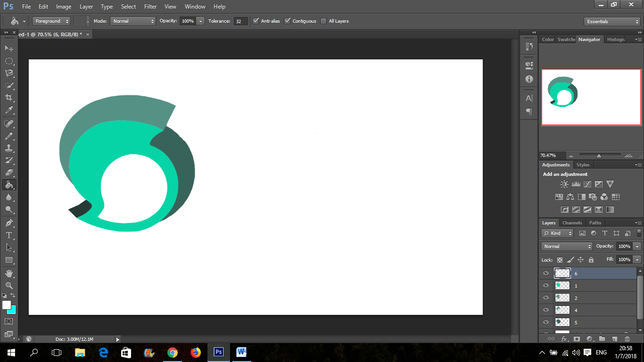
Task: Hide layer 1 using eye icon
Action: [x=546, y=285]
